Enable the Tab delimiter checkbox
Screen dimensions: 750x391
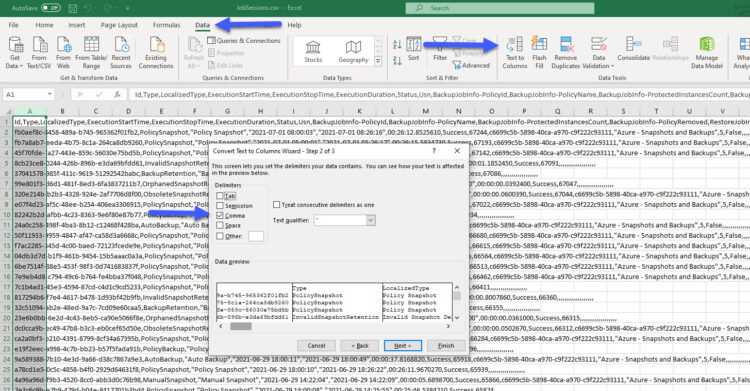pyautogui.click(x=220, y=196)
